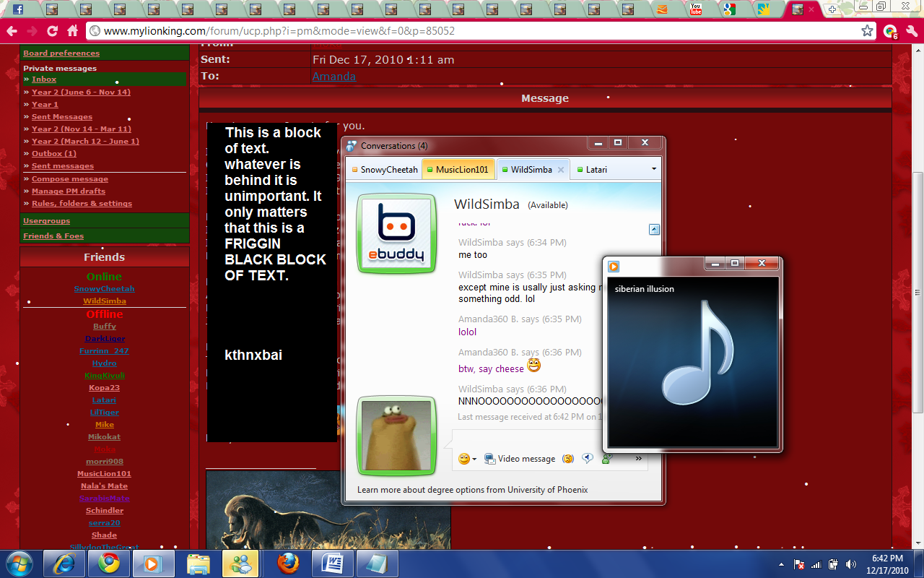Open the emoticon picker dropdown

pos(467,459)
